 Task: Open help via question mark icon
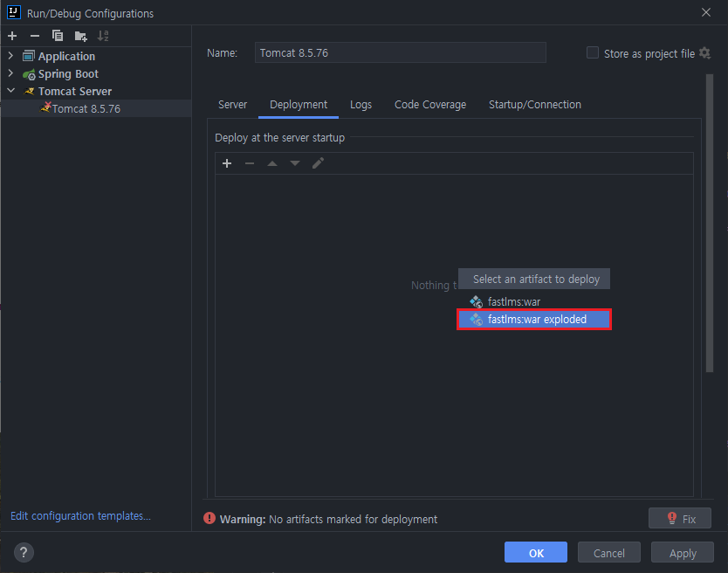[x=24, y=552]
